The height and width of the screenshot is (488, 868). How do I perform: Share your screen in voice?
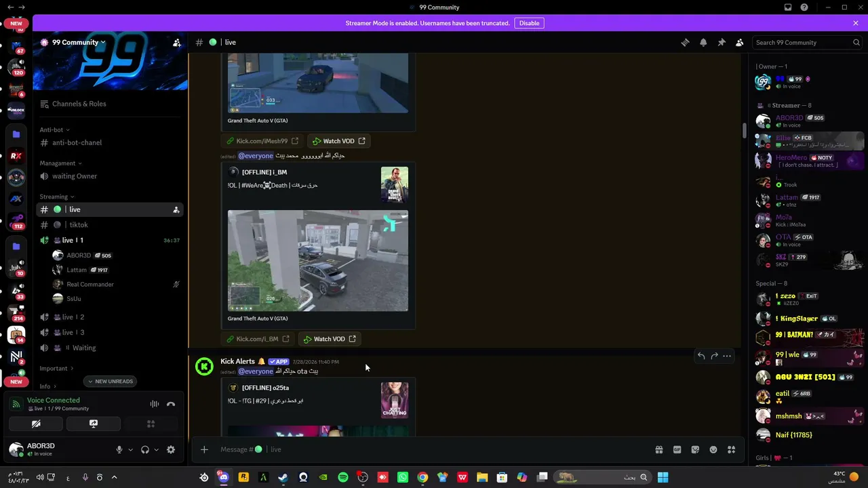[x=94, y=424]
